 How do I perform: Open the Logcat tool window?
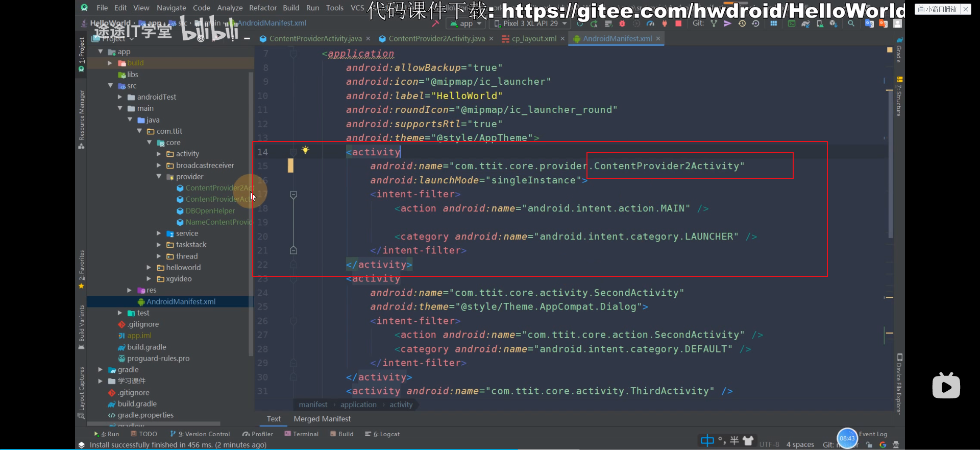click(x=382, y=434)
